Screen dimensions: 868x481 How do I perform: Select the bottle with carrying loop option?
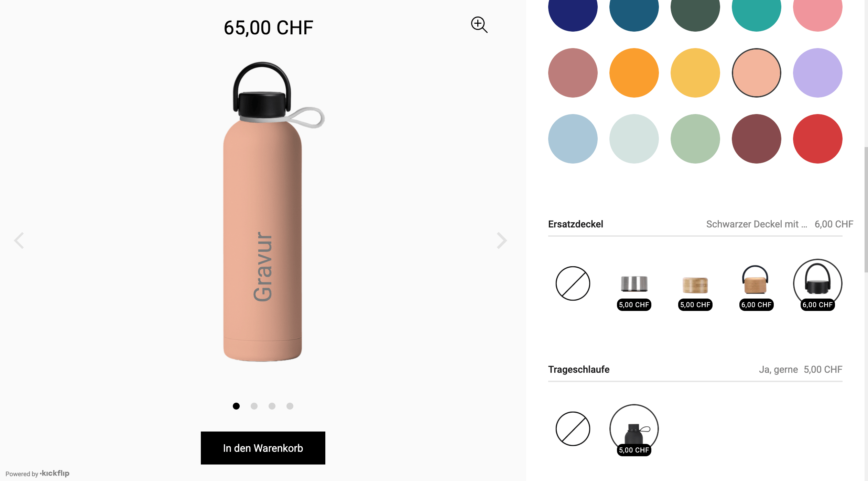(x=634, y=429)
